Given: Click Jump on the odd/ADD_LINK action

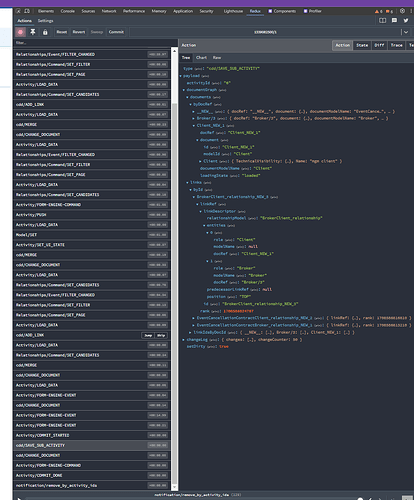Looking at the screenshot, I should coord(148,335).
